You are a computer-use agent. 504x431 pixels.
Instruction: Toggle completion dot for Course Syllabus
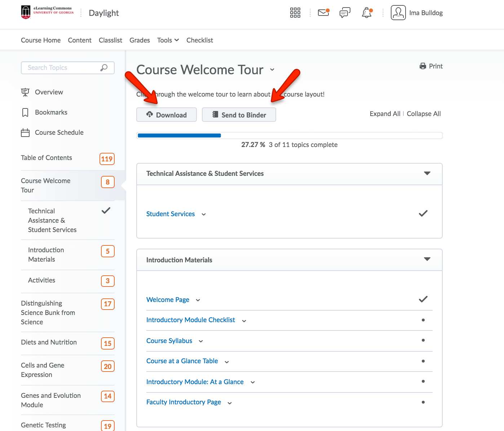[x=423, y=341]
